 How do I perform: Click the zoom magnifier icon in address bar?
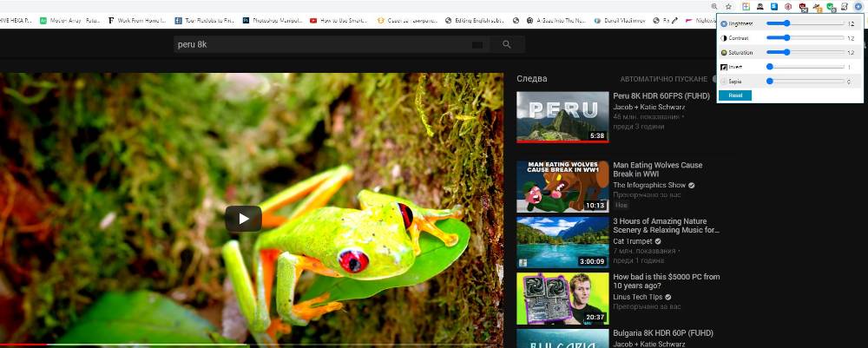(x=714, y=7)
